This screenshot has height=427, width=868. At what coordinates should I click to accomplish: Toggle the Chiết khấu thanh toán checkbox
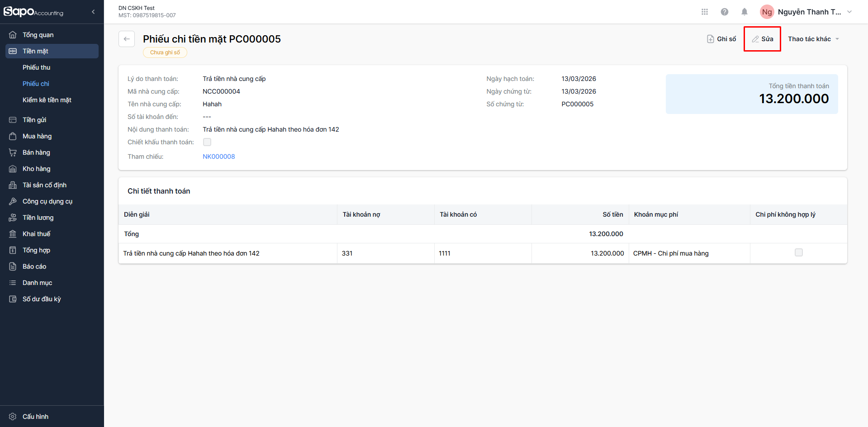[207, 142]
